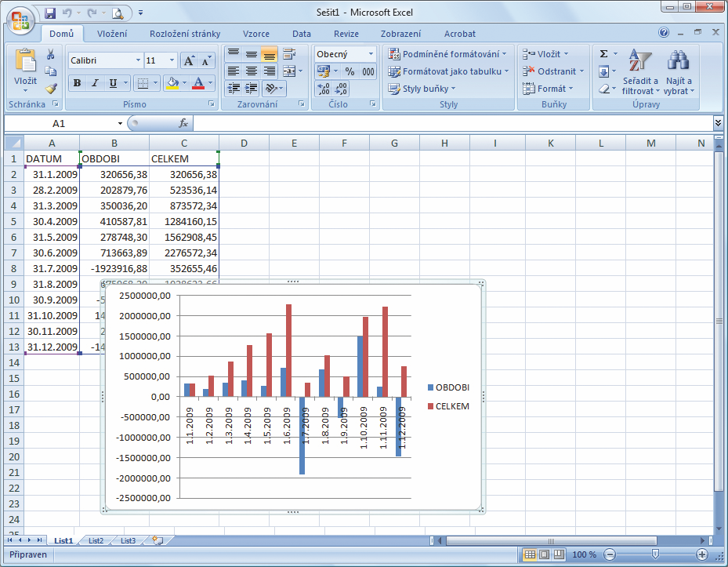Open print preview from Quick Access toolbar
Screen dimensions: 728x567
tap(118, 13)
